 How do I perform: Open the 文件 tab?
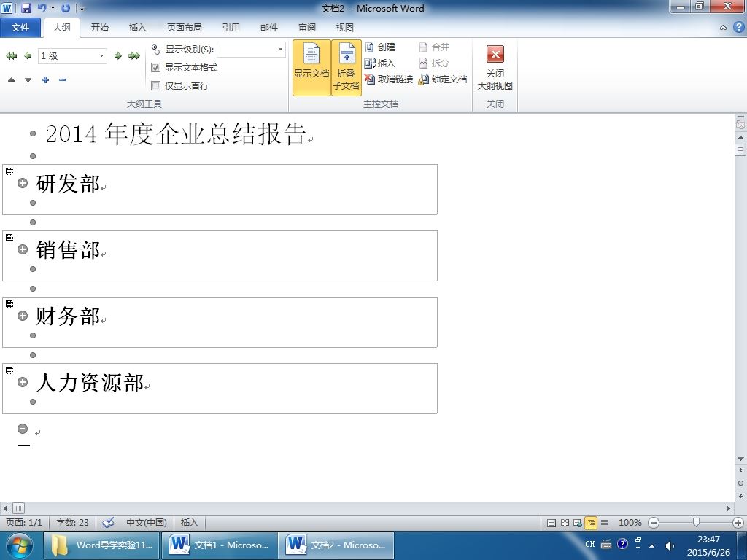pyautogui.click(x=20, y=28)
